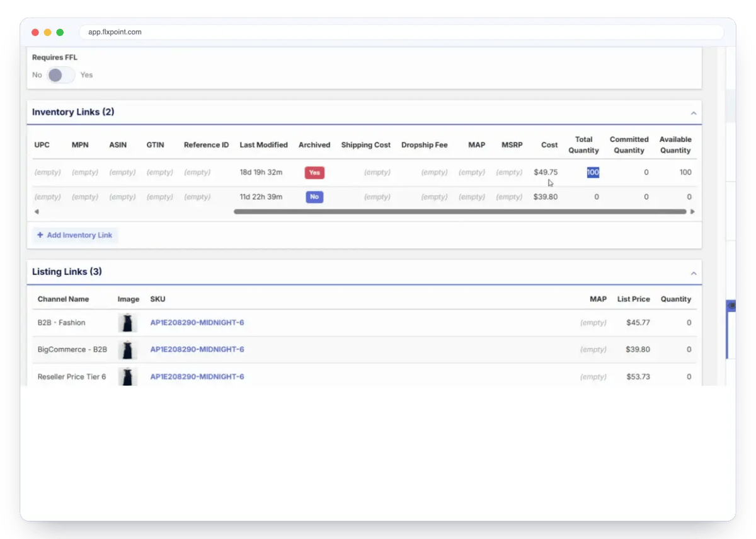
Task: Click the highlighted 100 total quantity cell
Action: [593, 172]
